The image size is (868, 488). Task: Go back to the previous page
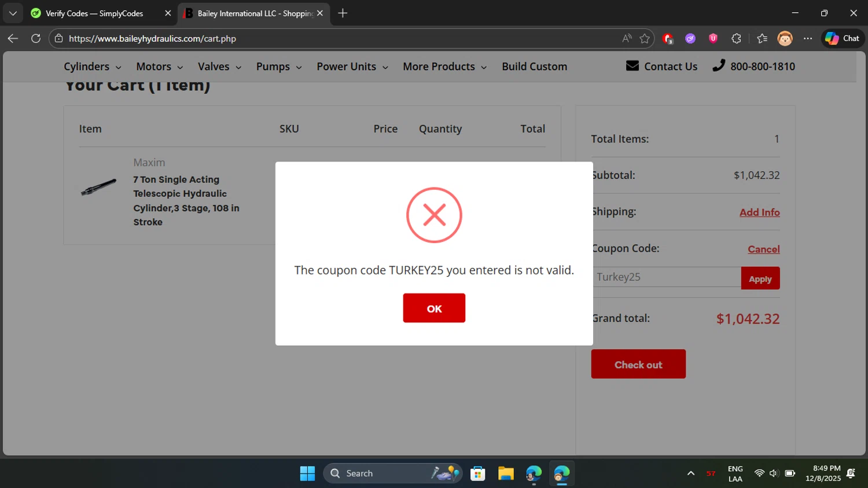click(x=13, y=38)
